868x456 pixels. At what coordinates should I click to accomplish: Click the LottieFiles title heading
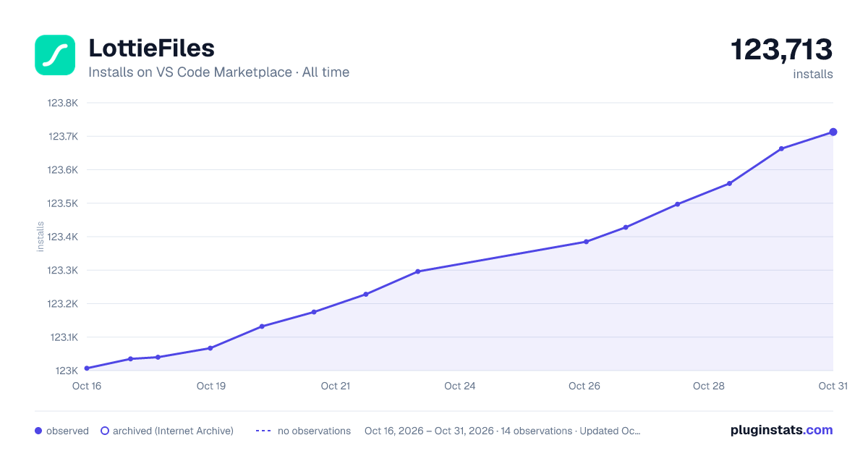151,48
